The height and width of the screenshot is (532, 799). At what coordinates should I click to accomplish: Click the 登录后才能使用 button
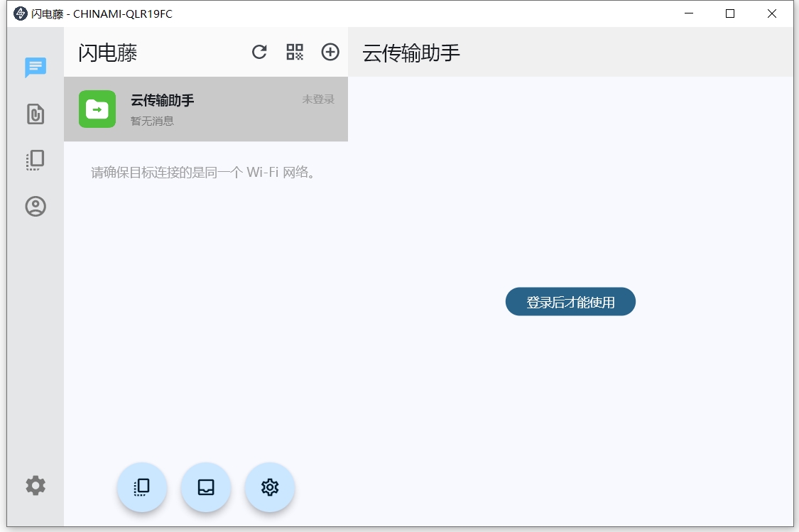pos(570,302)
